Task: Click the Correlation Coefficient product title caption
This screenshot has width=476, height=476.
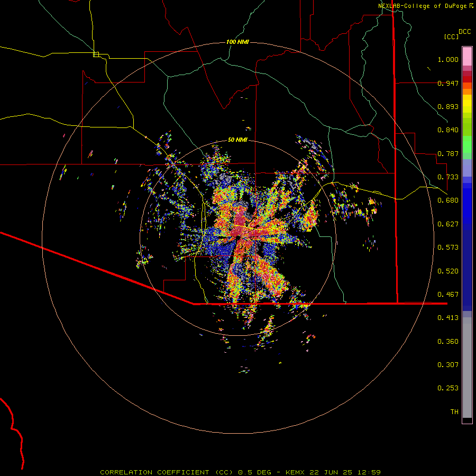Action: coord(240,472)
